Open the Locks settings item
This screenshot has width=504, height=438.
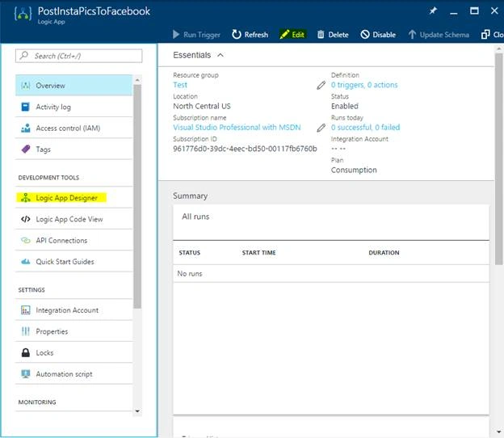click(73, 352)
